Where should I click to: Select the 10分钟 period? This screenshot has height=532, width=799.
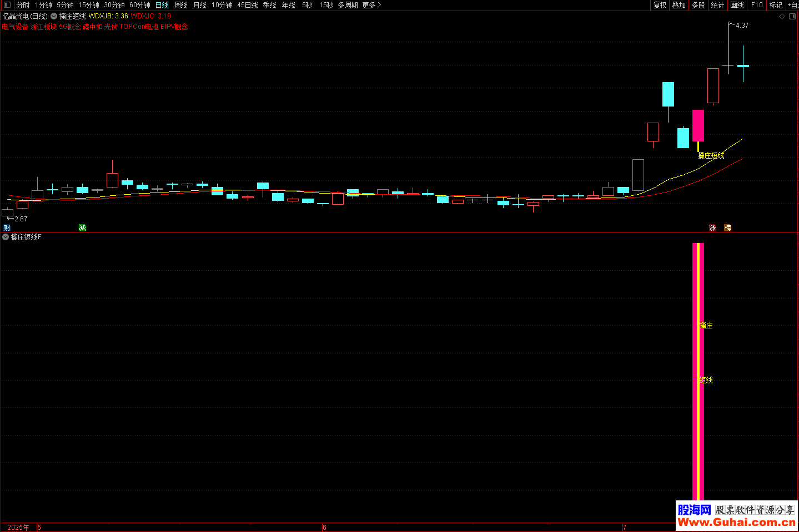click(x=222, y=5)
